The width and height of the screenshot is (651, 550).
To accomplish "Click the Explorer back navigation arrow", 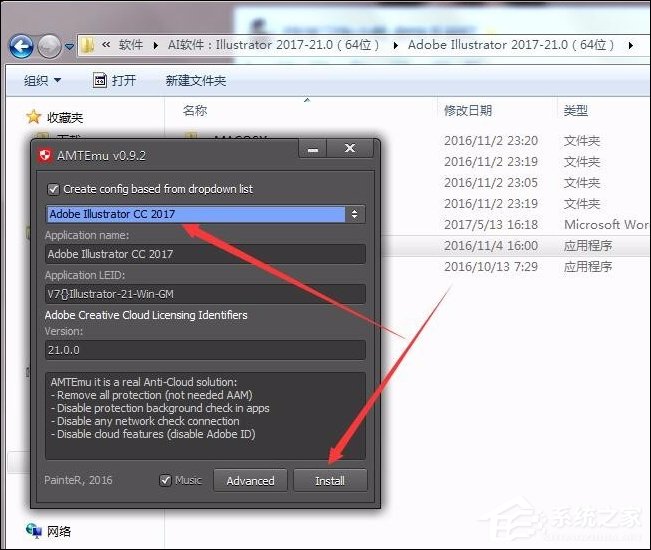I will [21, 46].
